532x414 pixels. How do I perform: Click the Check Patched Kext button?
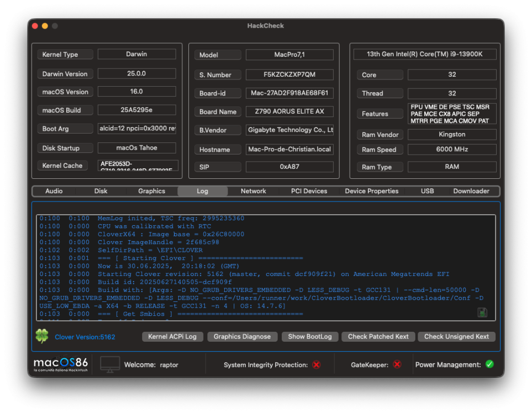pos(378,337)
